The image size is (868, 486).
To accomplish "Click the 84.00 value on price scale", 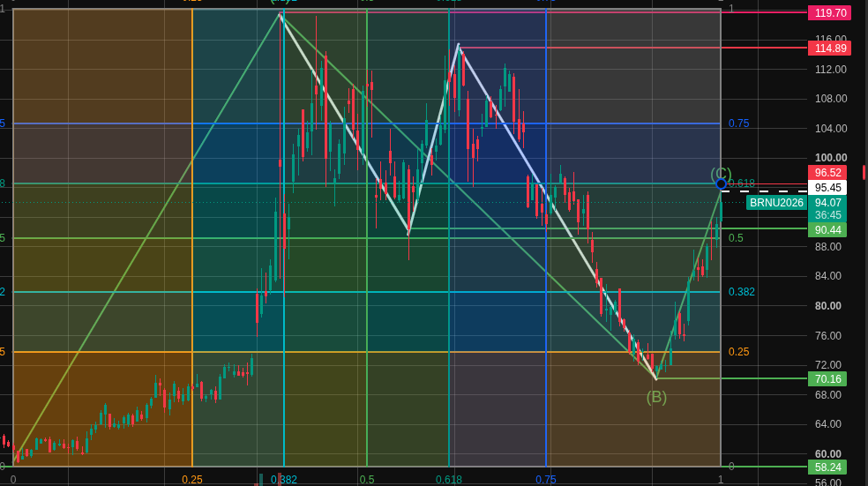I will point(828,276).
